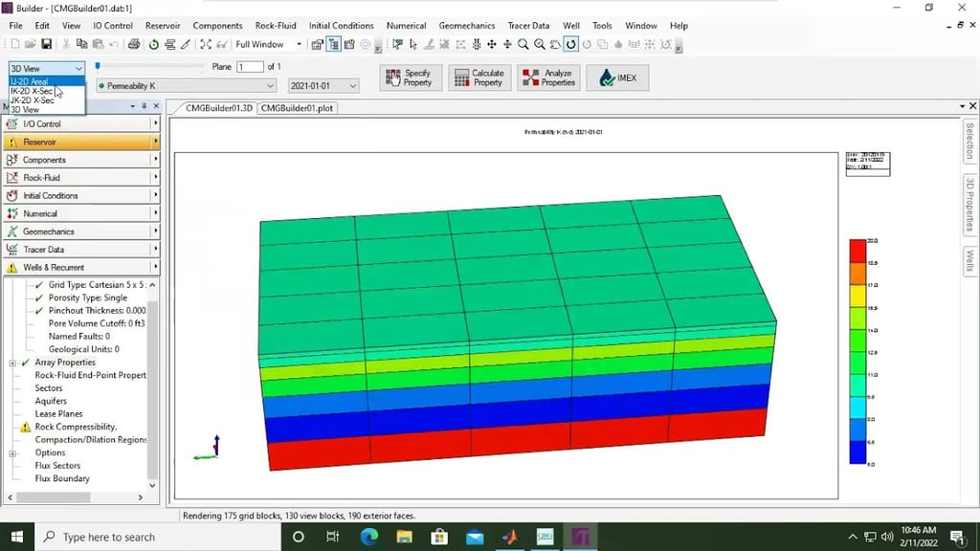Expand the Options tree node
This screenshot has height=551, width=980.
point(12,452)
